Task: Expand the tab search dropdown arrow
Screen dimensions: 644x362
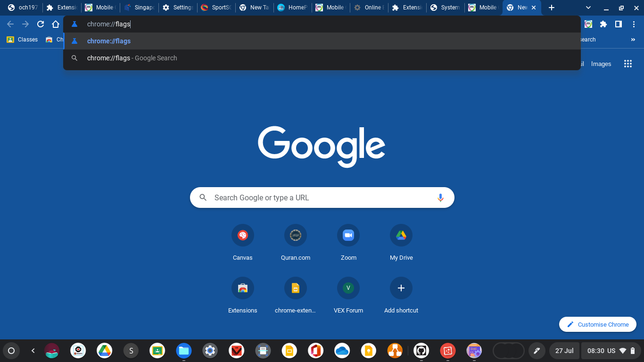Action: pyautogui.click(x=588, y=8)
